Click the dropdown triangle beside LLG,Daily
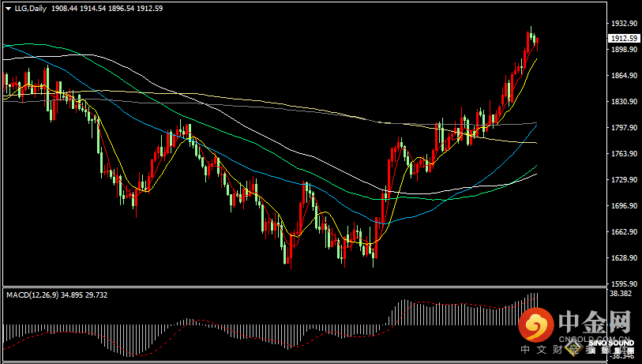The height and width of the screenshot is (364, 642). (x=8, y=8)
